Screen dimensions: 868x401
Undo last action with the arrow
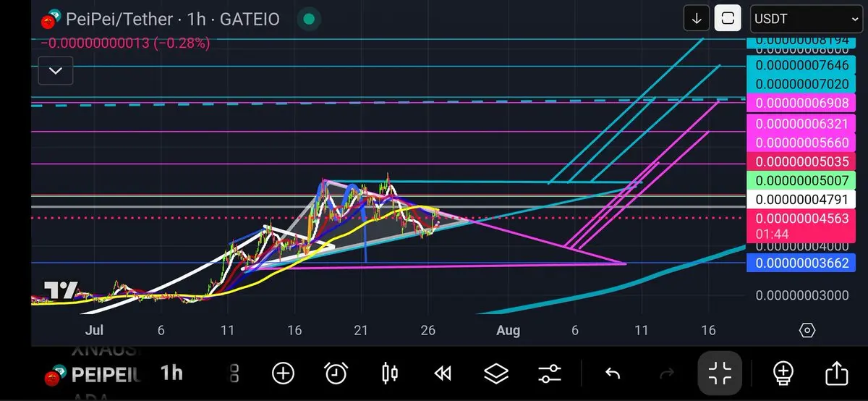(x=613, y=373)
